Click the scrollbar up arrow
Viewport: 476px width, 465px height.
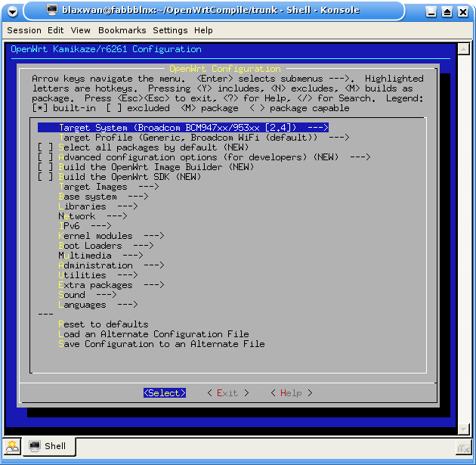click(x=465, y=50)
